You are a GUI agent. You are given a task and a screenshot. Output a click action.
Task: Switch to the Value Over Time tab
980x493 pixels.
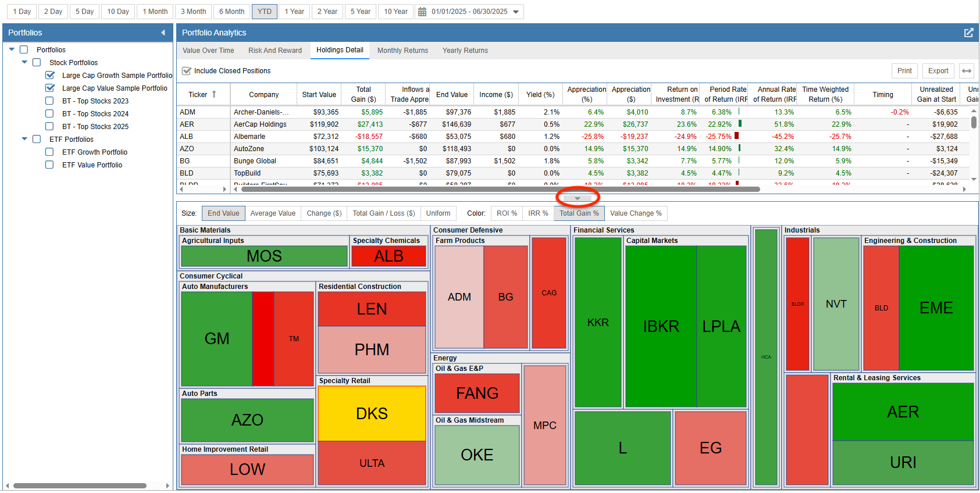click(208, 51)
